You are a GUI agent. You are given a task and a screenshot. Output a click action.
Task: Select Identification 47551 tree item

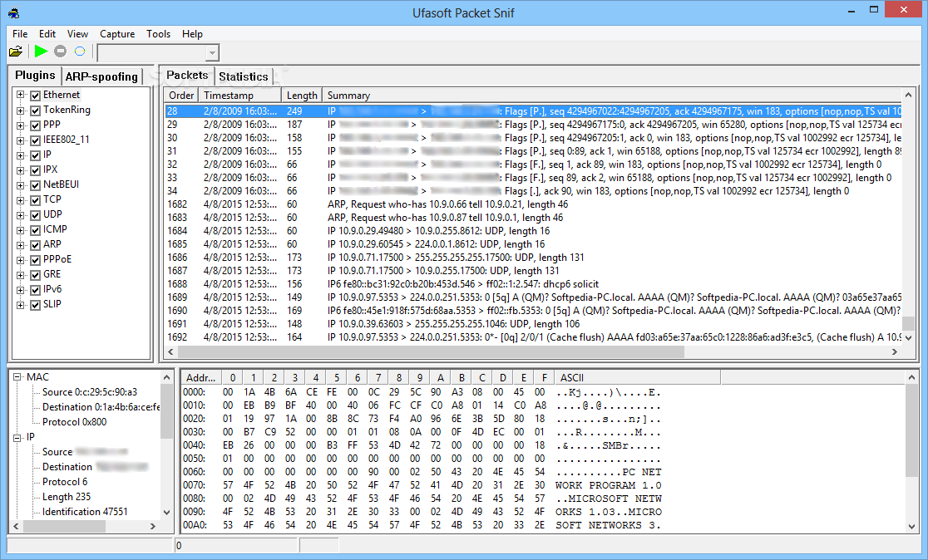[85, 512]
